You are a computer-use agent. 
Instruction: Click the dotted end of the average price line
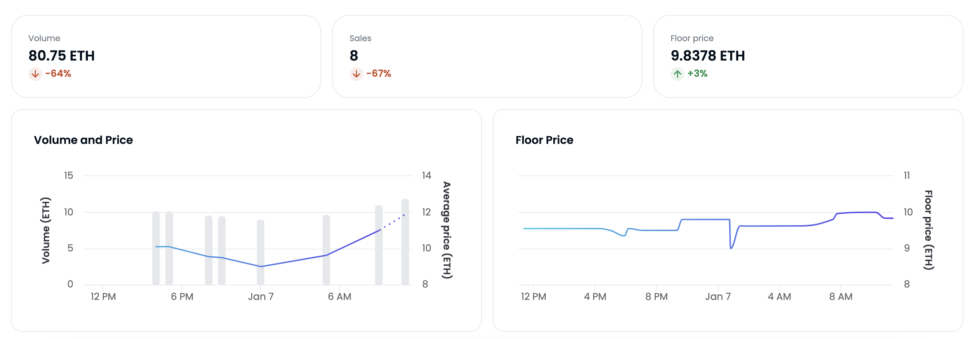[x=393, y=222]
